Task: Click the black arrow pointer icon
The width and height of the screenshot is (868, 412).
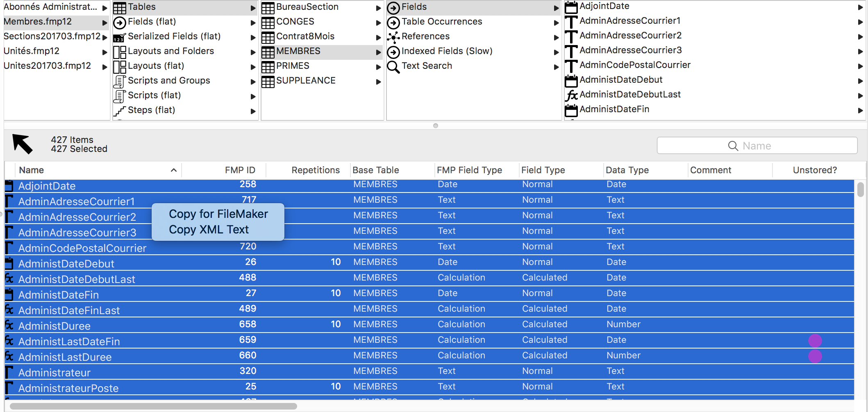Action: click(x=22, y=144)
